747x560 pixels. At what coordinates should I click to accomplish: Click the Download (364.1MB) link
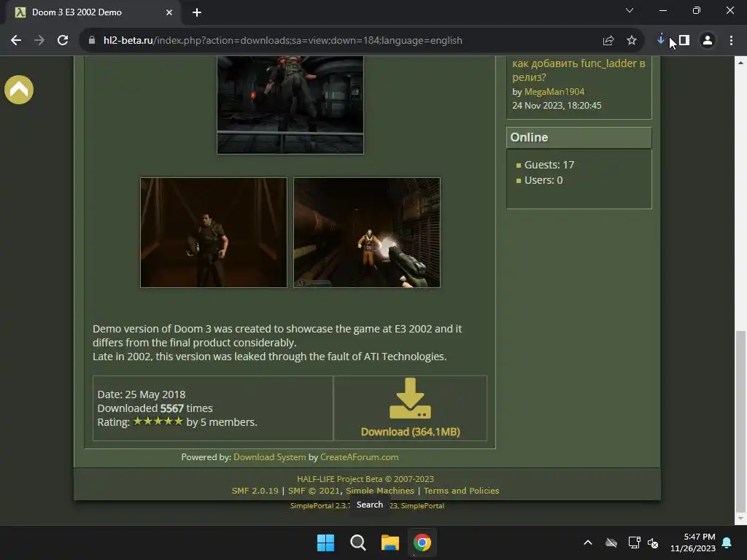[x=411, y=432]
